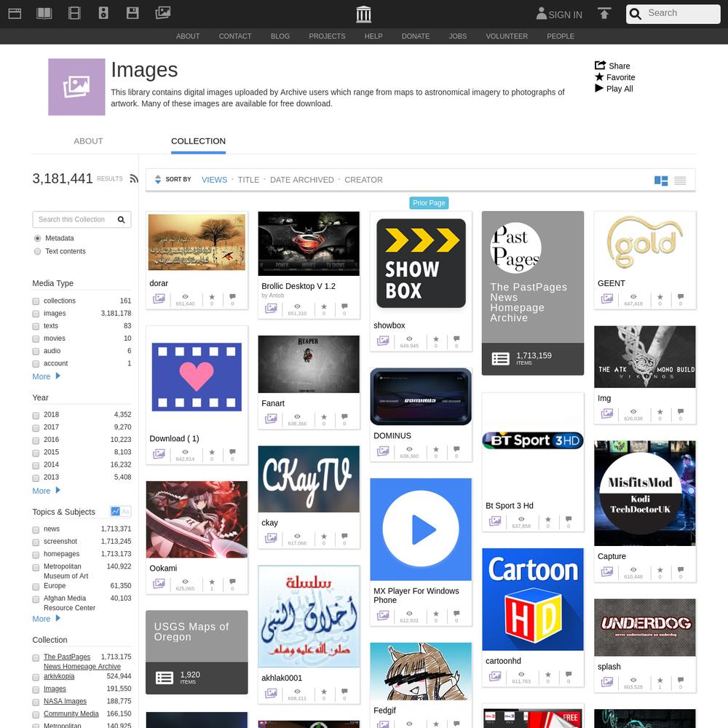Check the news topic checkbox
This screenshot has height=728, width=728.
click(x=36, y=530)
